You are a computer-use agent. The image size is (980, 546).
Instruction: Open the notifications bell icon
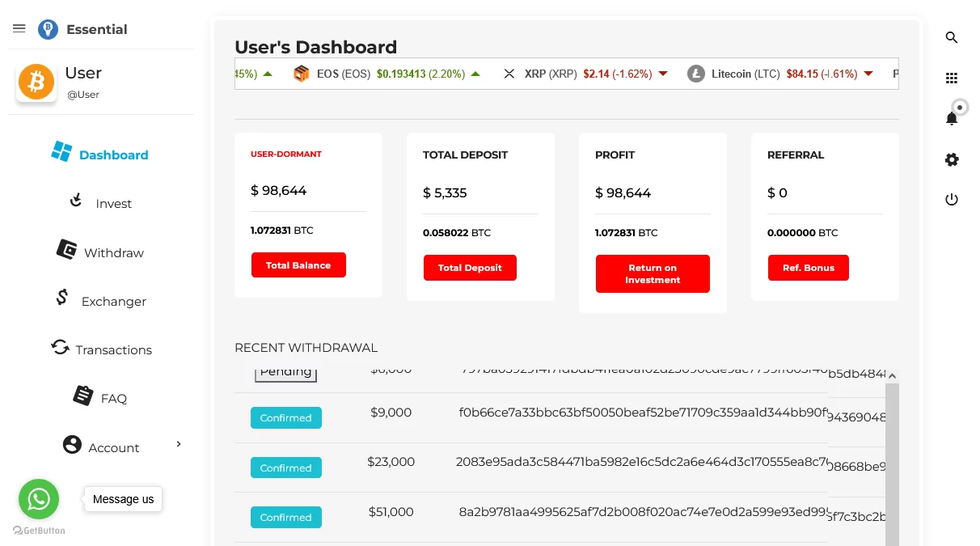(952, 119)
